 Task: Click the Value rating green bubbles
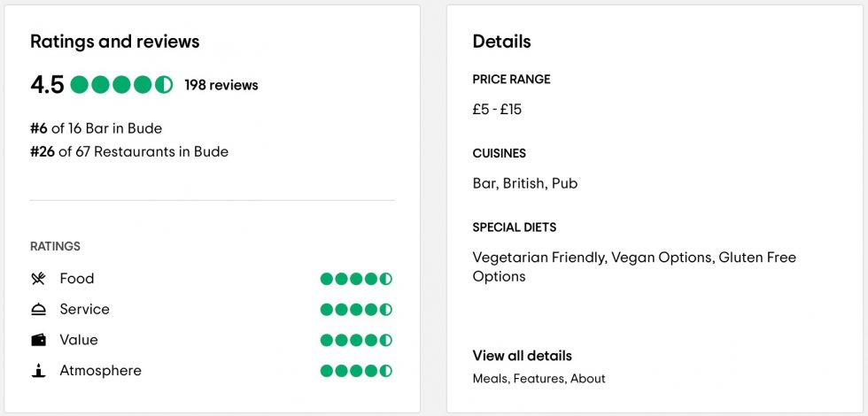coord(356,340)
